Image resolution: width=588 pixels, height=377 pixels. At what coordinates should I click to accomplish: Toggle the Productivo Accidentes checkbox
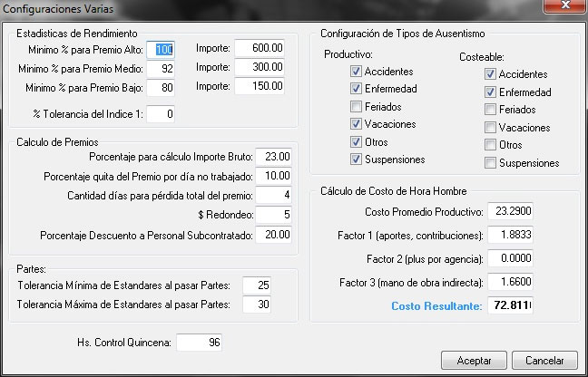357,72
